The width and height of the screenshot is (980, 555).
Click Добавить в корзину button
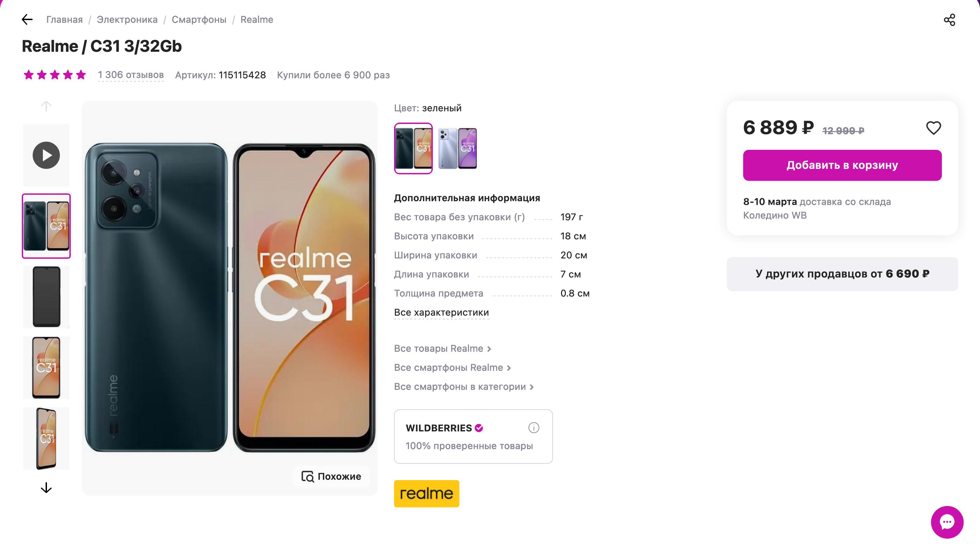coord(842,165)
